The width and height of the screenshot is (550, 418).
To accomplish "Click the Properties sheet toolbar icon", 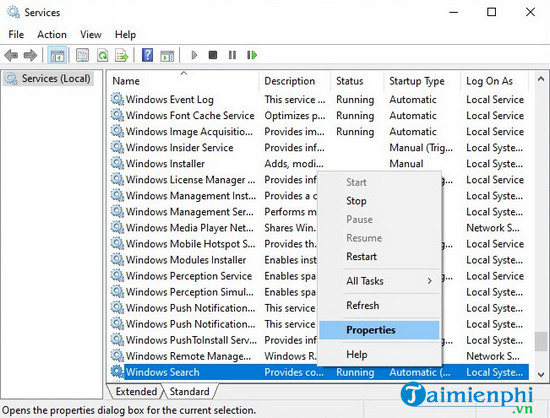I will (x=82, y=55).
